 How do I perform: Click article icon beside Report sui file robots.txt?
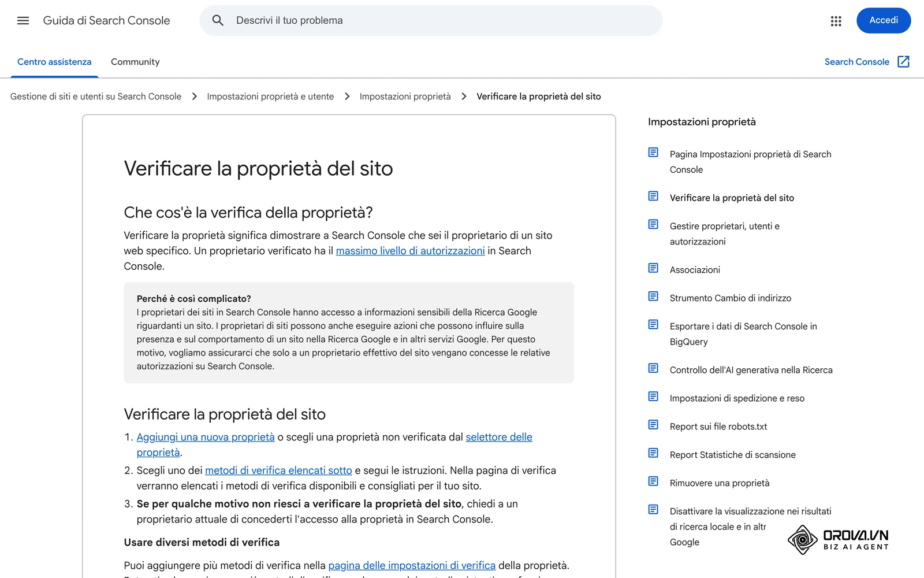pyautogui.click(x=653, y=425)
